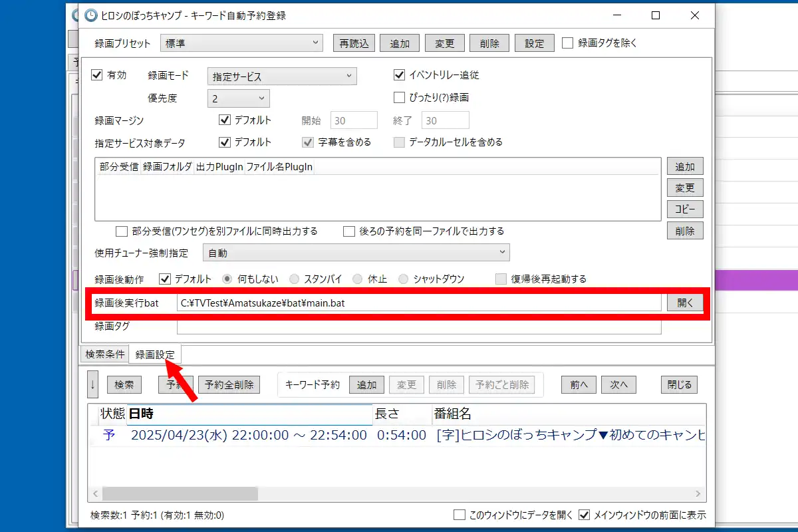This screenshot has width=798, height=532.
Task: Open 優先度 dropdown showing 2
Action: click(238, 98)
